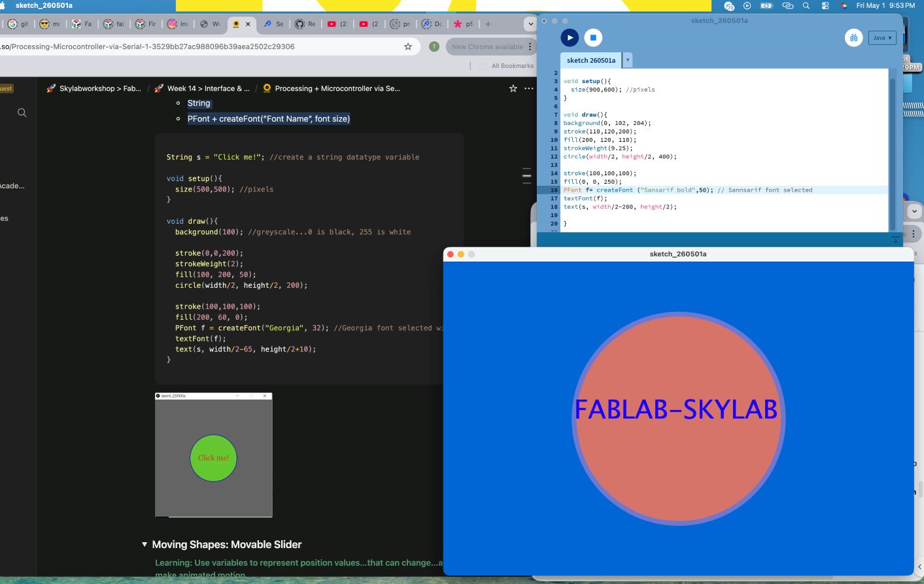Click the background(0, 102, 204) code line

tap(607, 123)
